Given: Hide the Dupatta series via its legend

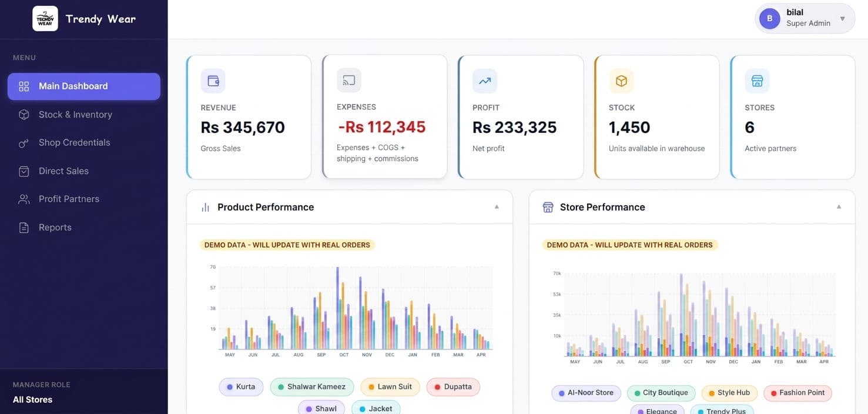Looking at the screenshot, I should [453, 386].
